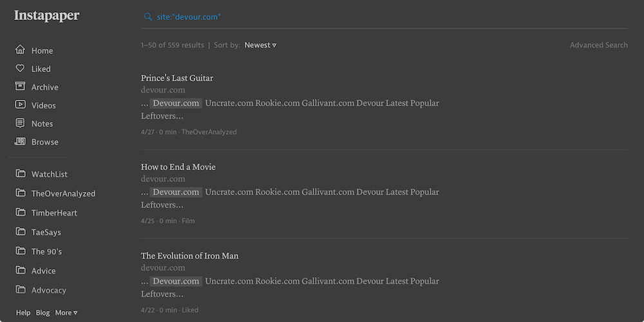The width and height of the screenshot is (644, 322).
Task: Click the Videos play icon
Action: (20, 105)
